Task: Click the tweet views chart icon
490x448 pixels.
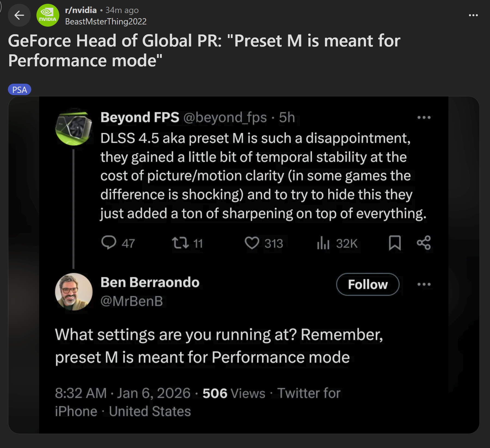Action: [x=323, y=243]
